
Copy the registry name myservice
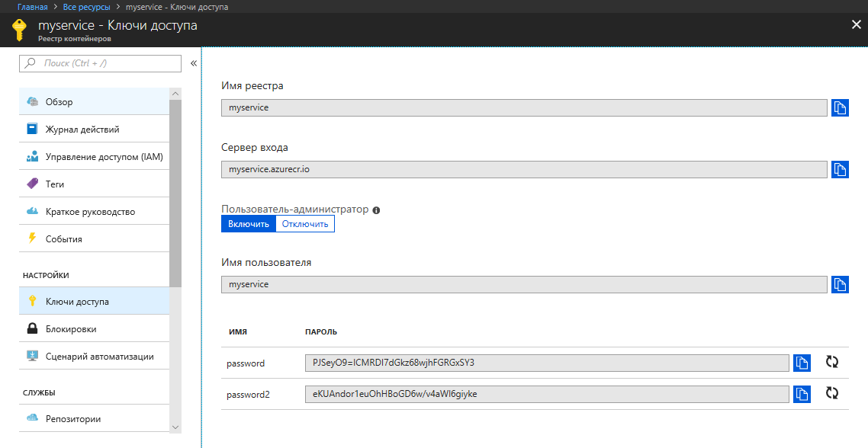840,107
